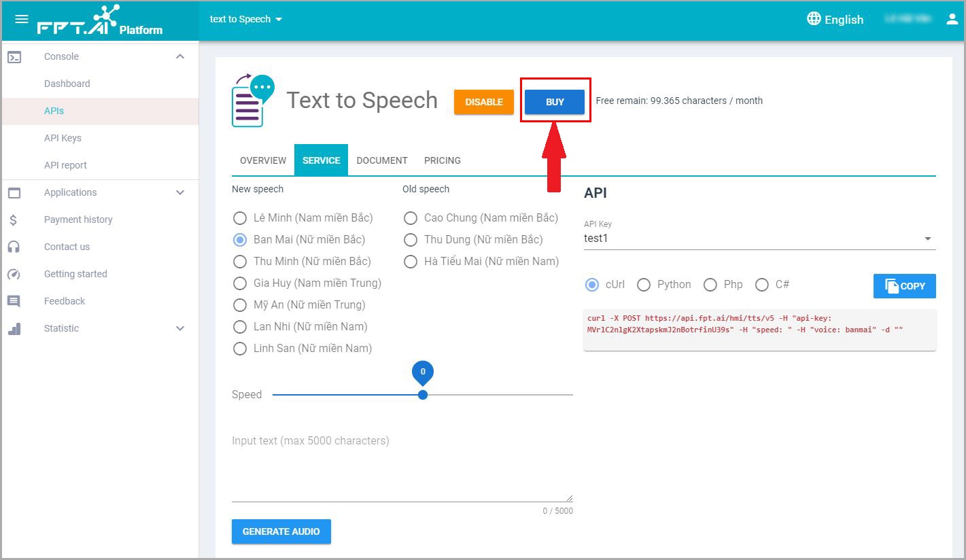Image resolution: width=966 pixels, height=560 pixels.
Task: Open the user account profile icon
Action: (x=952, y=19)
